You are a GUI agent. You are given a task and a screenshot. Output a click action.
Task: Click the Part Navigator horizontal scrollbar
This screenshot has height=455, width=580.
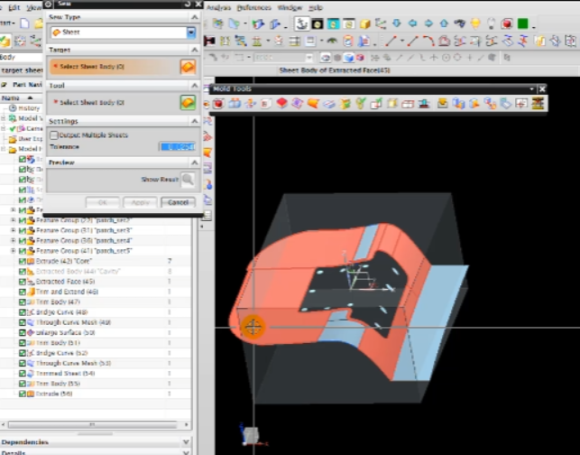tap(92, 425)
